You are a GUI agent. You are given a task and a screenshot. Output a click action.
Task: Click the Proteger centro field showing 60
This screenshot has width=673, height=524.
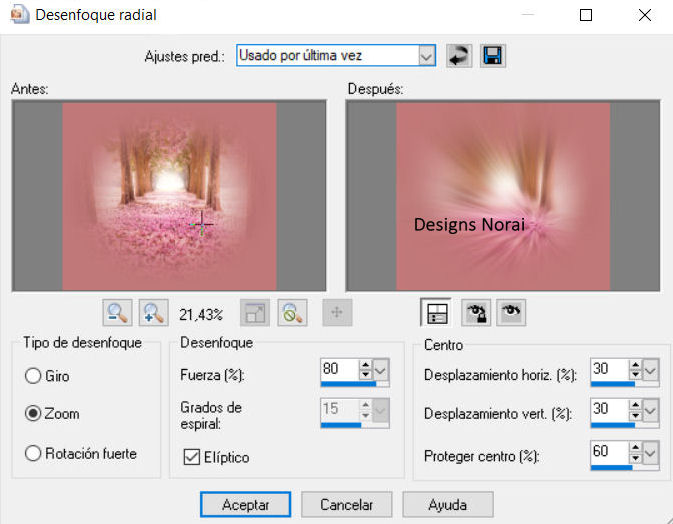pos(609,451)
